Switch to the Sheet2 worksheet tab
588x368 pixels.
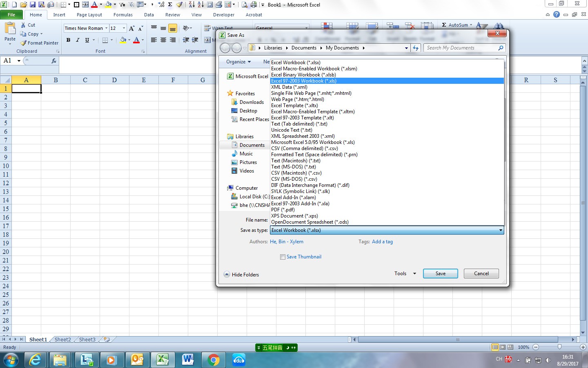tap(63, 339)
